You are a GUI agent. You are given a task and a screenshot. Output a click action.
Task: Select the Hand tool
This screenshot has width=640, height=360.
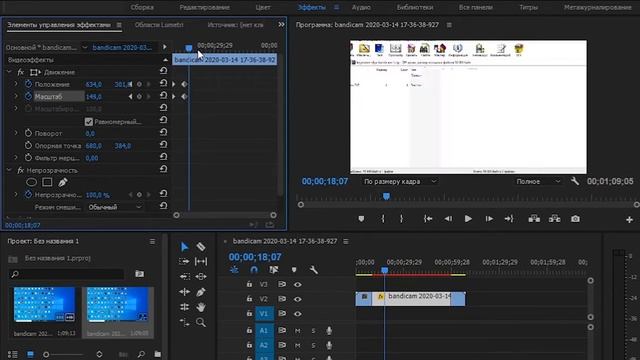200,307
